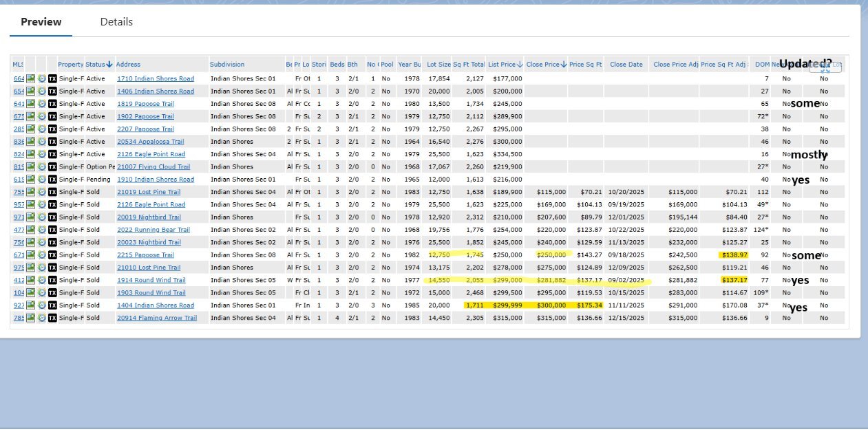Open photos icon for 2215 Papoose Trail
This screenshot has width=868, height=434.
click(30, 255)
